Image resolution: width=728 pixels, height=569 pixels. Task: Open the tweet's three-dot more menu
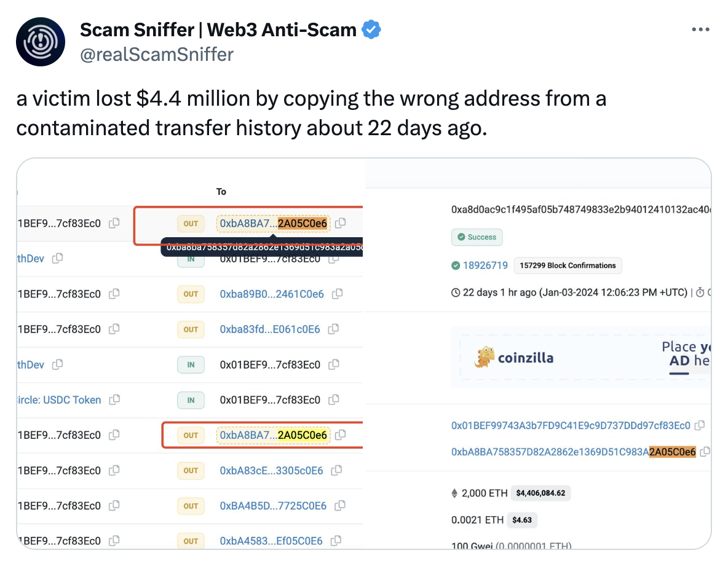click(700, 29)
